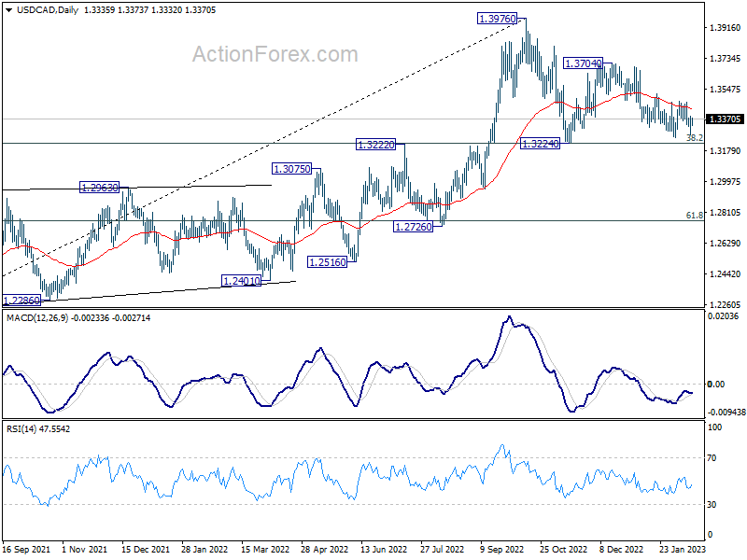Select the 1.26290 price axis value
The width and height of the screenshot is (747, 560).
[726, 244]
